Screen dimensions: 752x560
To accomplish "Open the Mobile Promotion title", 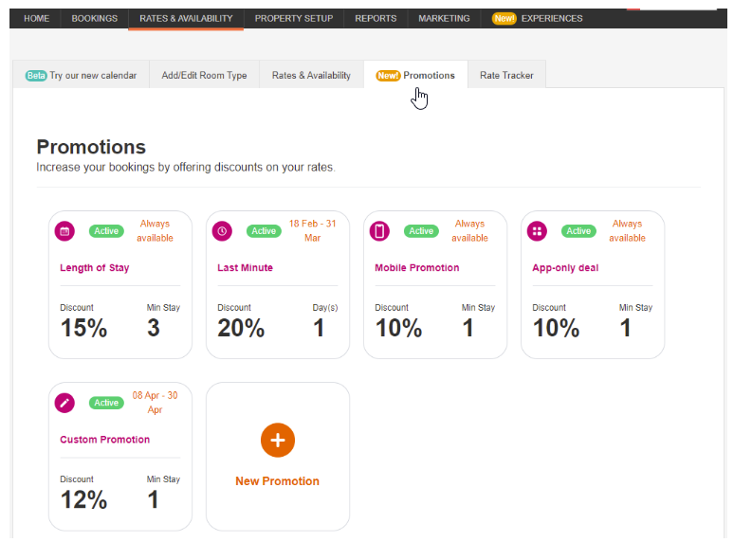I will click(416, 268).
